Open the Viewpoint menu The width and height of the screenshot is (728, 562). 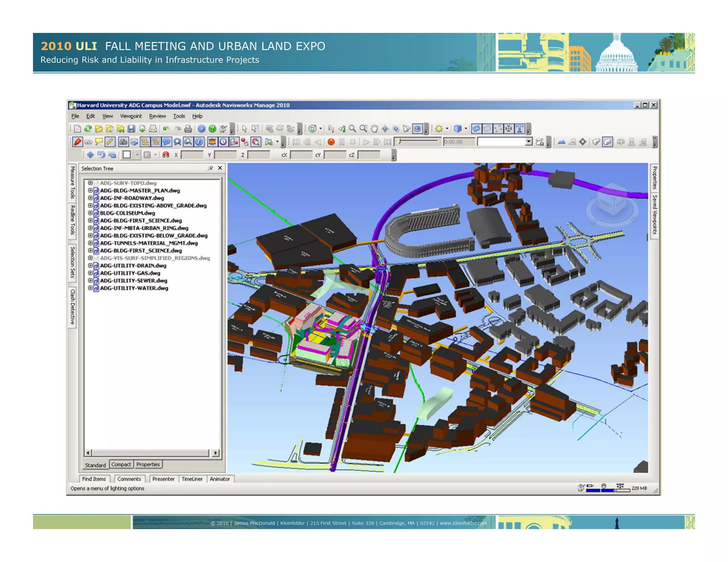131,116
